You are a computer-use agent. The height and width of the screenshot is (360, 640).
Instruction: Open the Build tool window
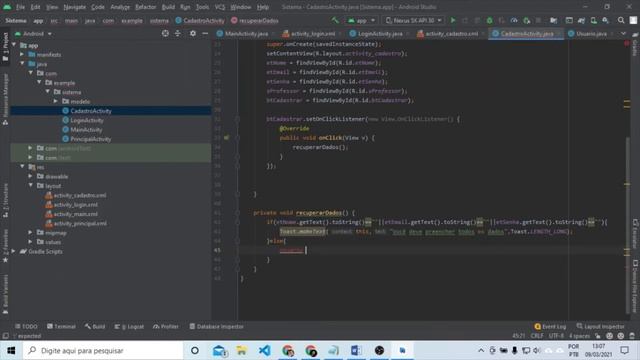click(x=95, y=326)
